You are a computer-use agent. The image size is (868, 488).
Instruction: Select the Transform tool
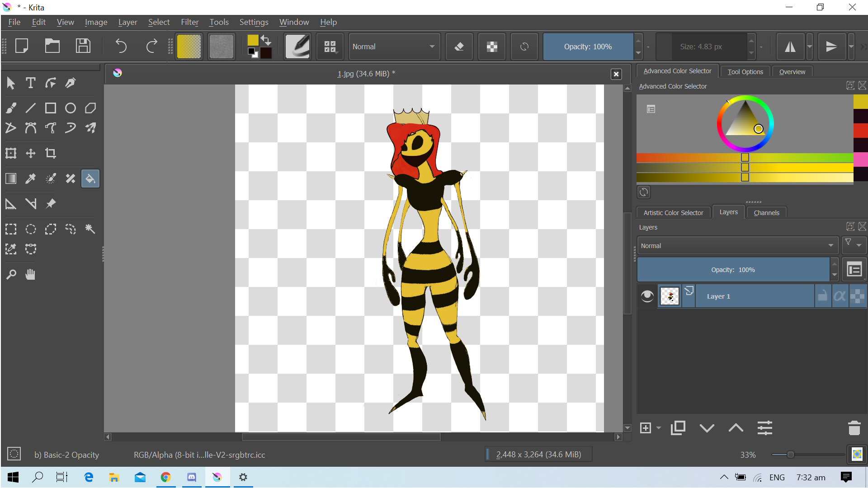pyautogui.click(x=11, y=153)
